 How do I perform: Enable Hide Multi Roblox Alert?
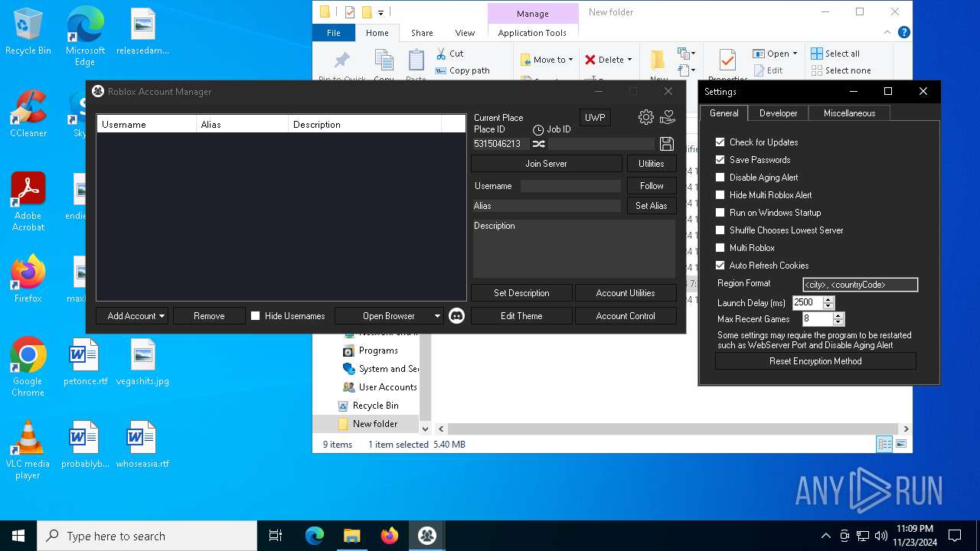click(720, 195)
